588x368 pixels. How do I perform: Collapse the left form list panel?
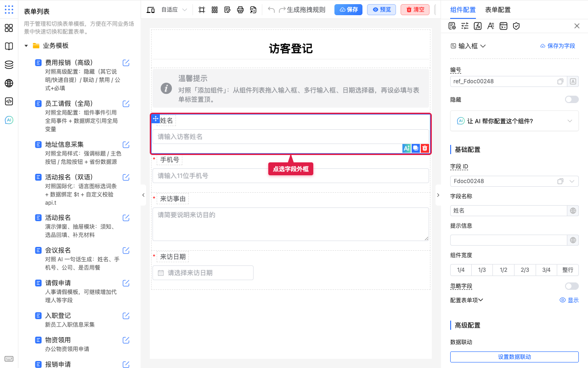point(143,195)
